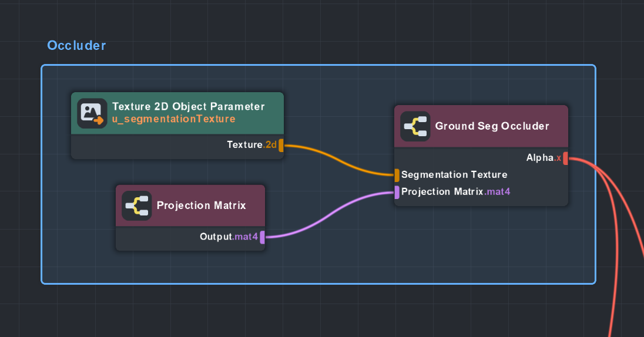Screen dimensions: 644x337
Task: Click the Texture 2D Object Parameter image icon
Action: 92,113
